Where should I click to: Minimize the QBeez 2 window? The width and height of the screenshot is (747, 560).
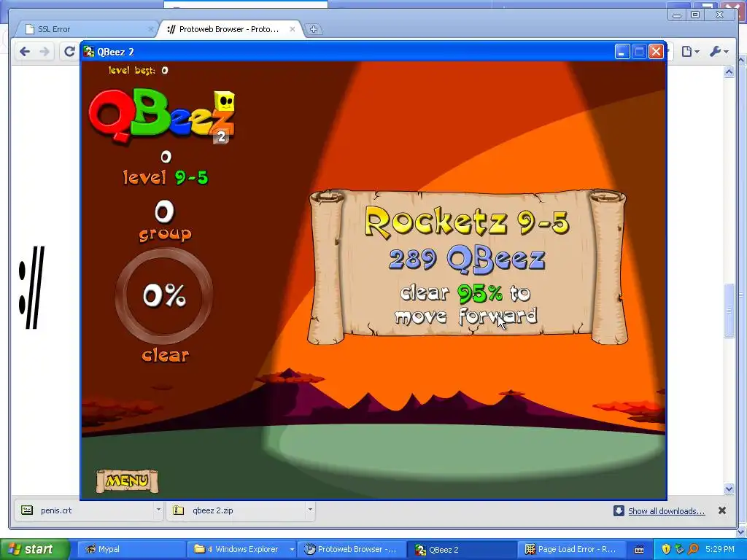pos(622,52)
